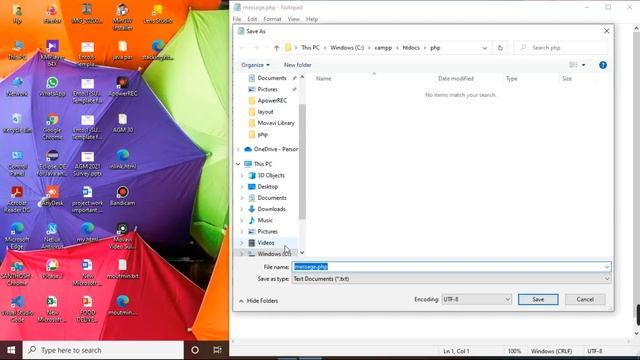Select the Eclipse IDE desktop shortcut
Image resolution: width=640 pixels, height=360 pixels.
tap(52, 163)
